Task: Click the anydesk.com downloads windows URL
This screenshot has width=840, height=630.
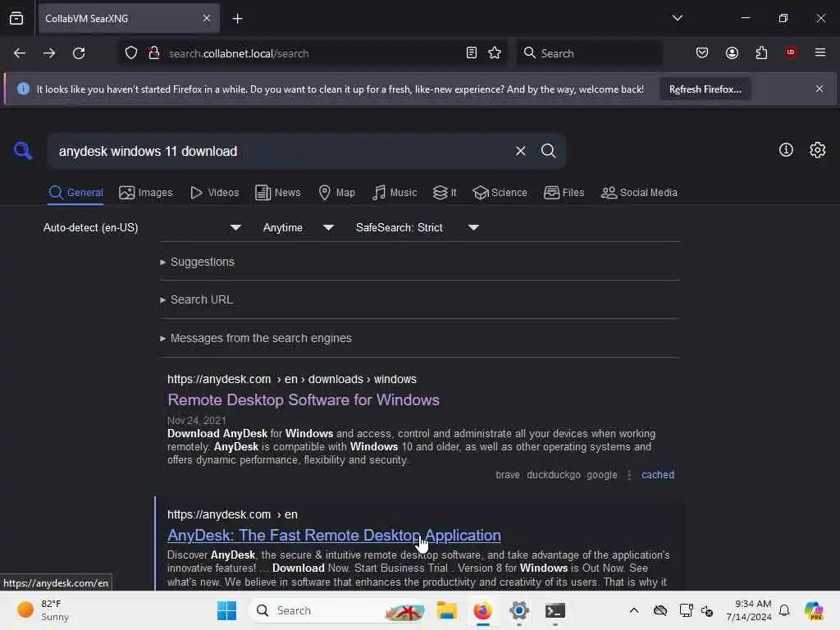Action: (x=291, y=379)
